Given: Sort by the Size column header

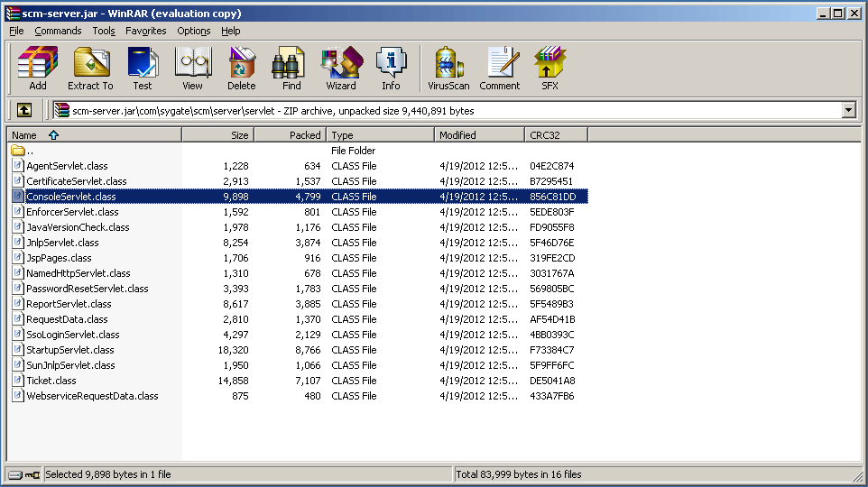Looking at the screenshot, I should [218, 135].
